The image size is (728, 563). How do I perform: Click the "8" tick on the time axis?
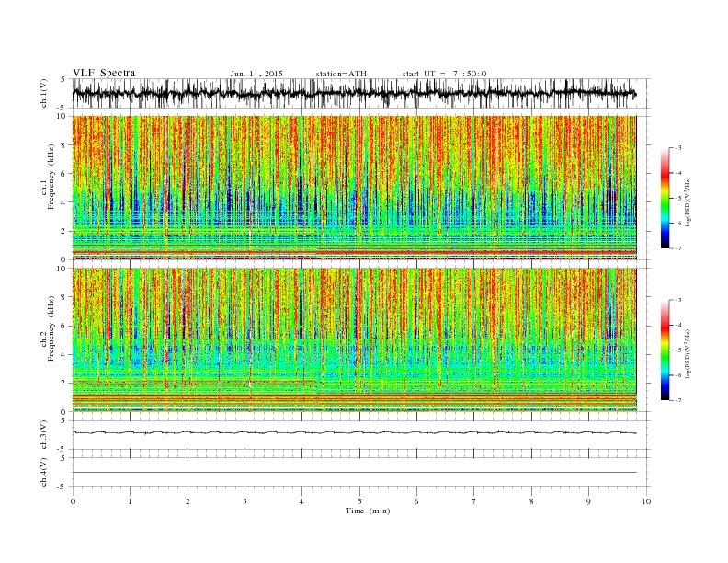pyautogui.click(x=531, y=501)
